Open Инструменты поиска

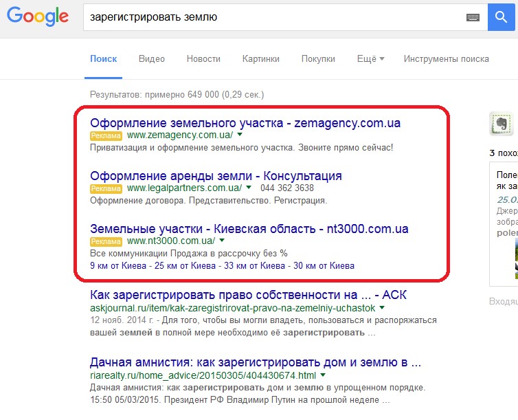click(x=447, y=59)
